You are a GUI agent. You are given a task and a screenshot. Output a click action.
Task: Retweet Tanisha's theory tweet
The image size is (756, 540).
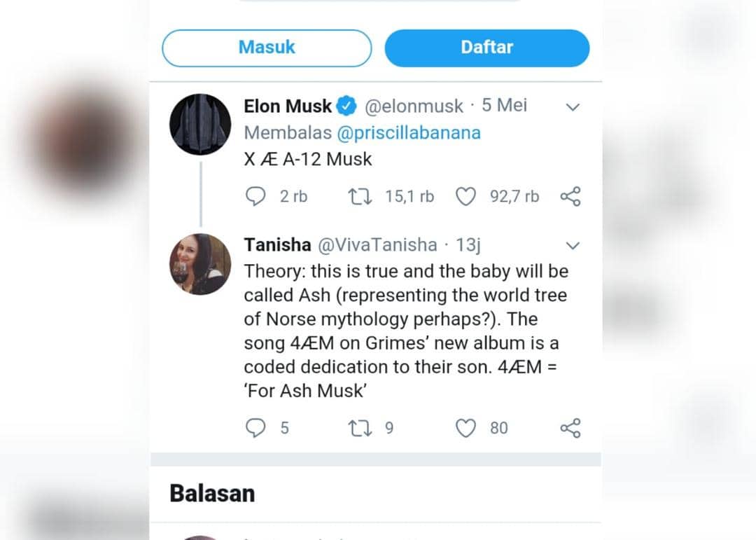click(x=359, y=428)
